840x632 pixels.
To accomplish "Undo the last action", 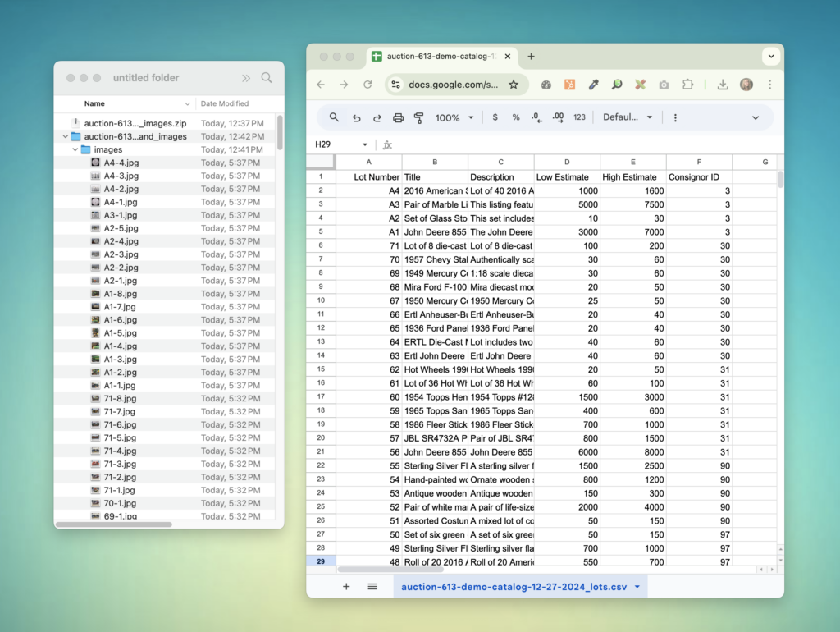I will click(356, 117).
